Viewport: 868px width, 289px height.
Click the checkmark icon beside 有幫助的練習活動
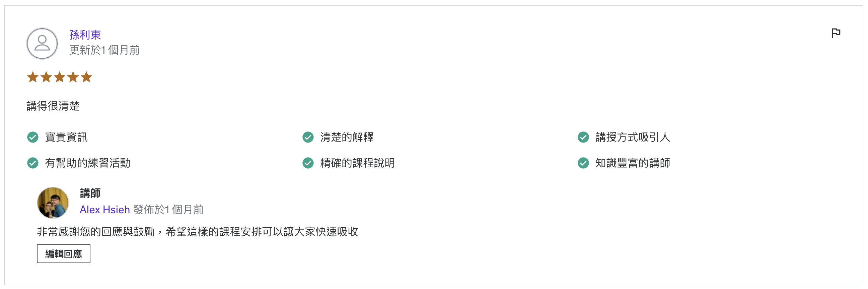pos(33,163)
